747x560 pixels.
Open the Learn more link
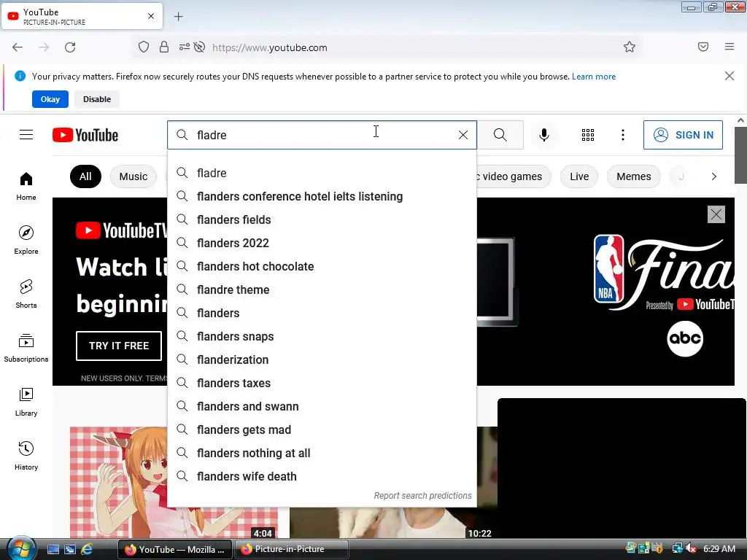[594, 77]
